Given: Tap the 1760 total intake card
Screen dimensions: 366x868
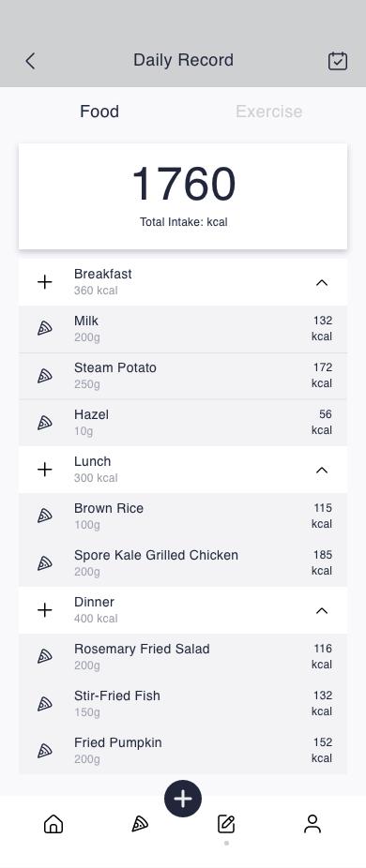Looking at the screenshot, I should coord(183,197).
